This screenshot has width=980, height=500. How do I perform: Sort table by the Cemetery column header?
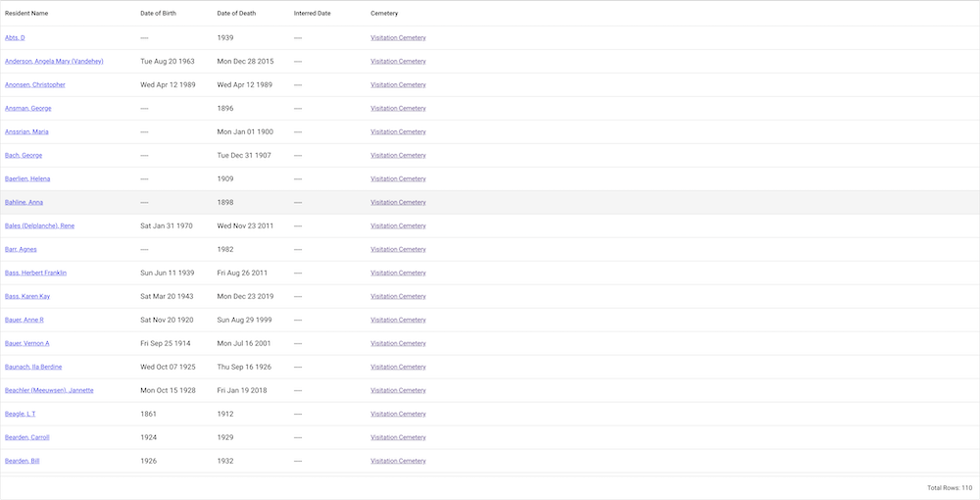tap(384, 14)
